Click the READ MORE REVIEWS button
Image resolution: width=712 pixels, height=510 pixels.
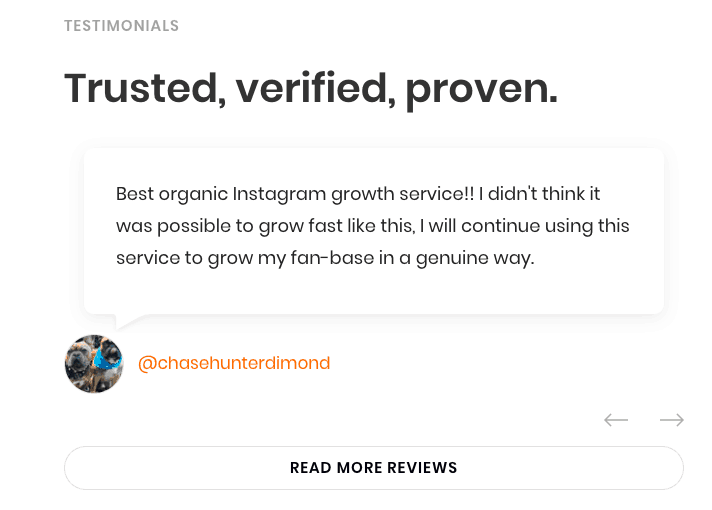pyautogui.click(x=374, y=468)
